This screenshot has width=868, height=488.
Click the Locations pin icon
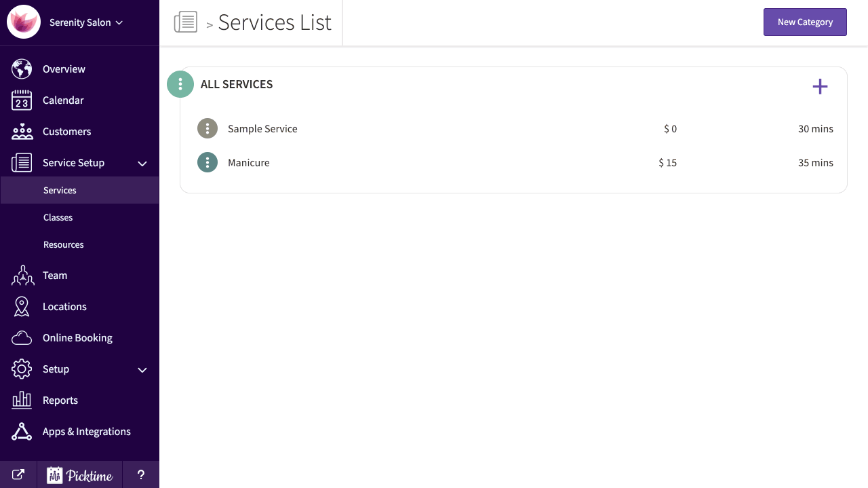22,307
